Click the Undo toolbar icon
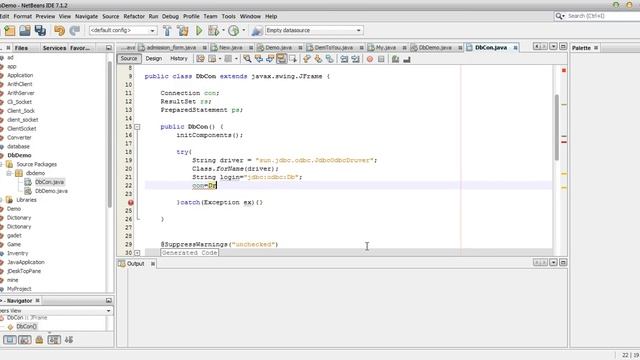The image size is (640, 360). pos(60,31)
